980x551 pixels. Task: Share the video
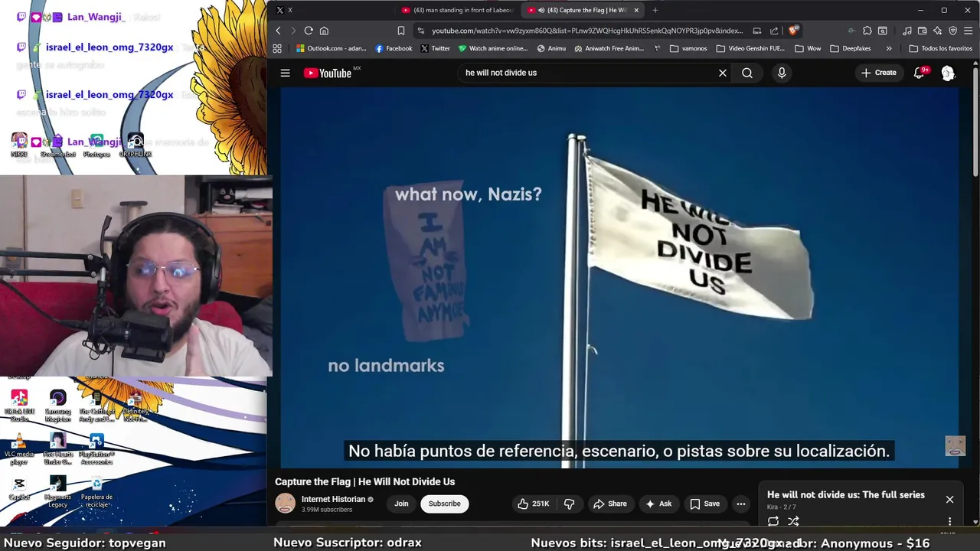coord(610,504)
